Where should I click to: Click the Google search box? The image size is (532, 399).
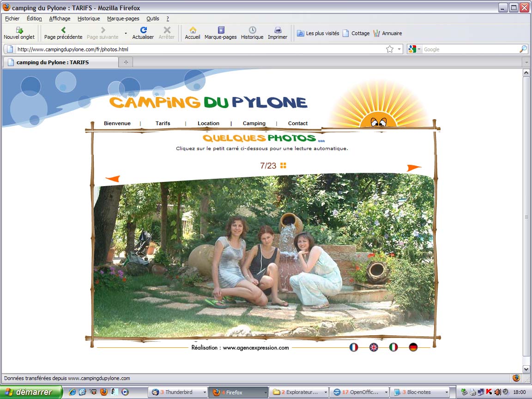pos(470,49)
